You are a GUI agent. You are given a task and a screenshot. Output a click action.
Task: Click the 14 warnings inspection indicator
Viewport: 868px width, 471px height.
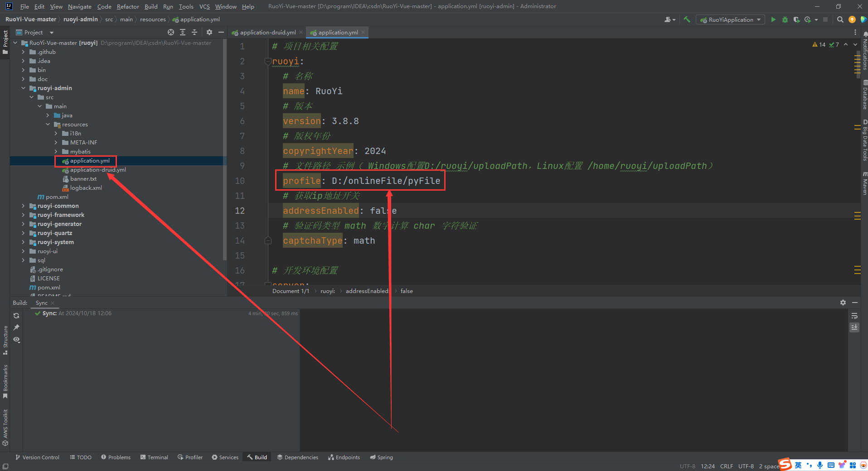point(819,44)
